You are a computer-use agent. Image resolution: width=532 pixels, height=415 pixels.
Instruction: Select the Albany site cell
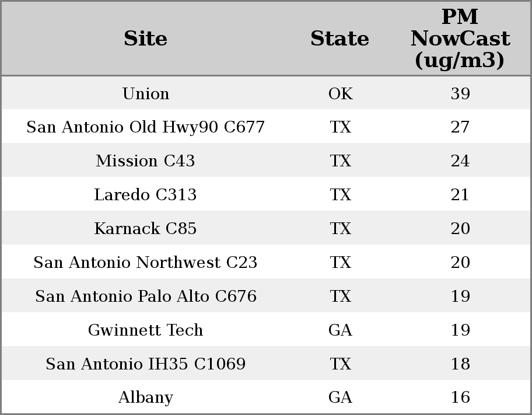click(x=146, y=397)
